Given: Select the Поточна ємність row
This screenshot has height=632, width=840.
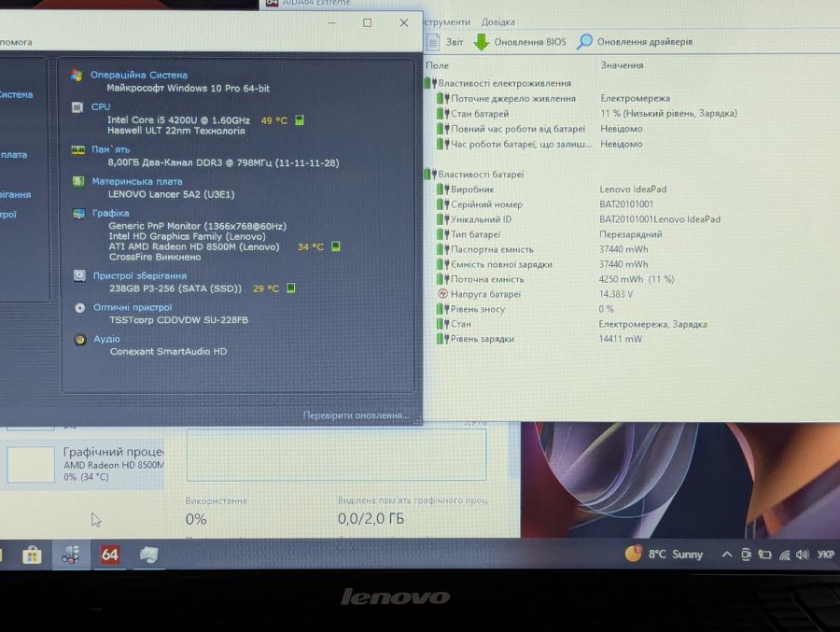Looking at the screenshot, I should [555, 279].
